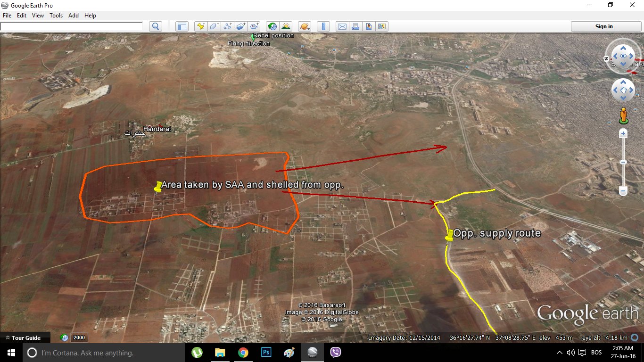The image size is (644, 362).
Task: Click the taskbar volume speaker icon
Action: pyautogui.click(x=570, y=353)
